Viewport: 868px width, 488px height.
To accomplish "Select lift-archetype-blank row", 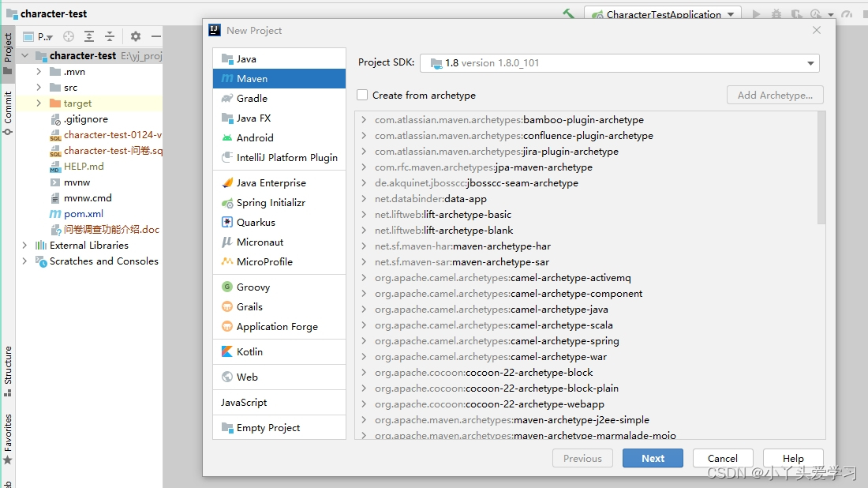I will pyautogui.click(x=586, y=231).
